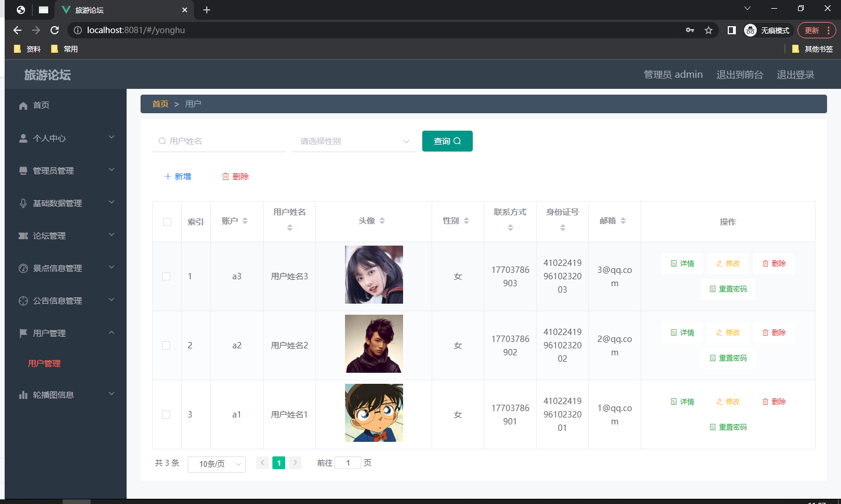Click the 轮播图信息 chart icon
The width and height of the screenshot is (841, 504).
click(21, 394)
